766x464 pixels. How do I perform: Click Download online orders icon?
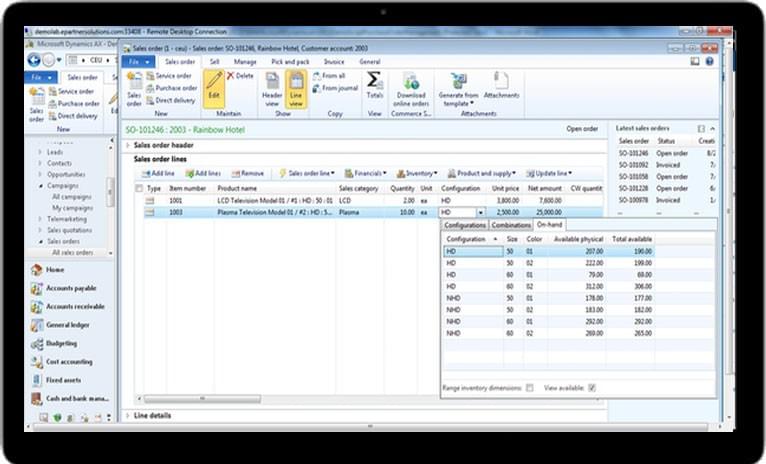[x=411, y=81]
